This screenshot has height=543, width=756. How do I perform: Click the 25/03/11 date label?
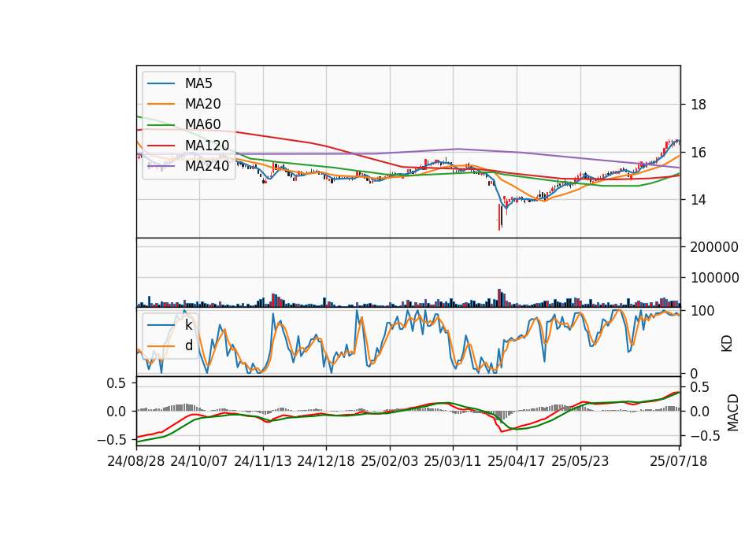453,461
